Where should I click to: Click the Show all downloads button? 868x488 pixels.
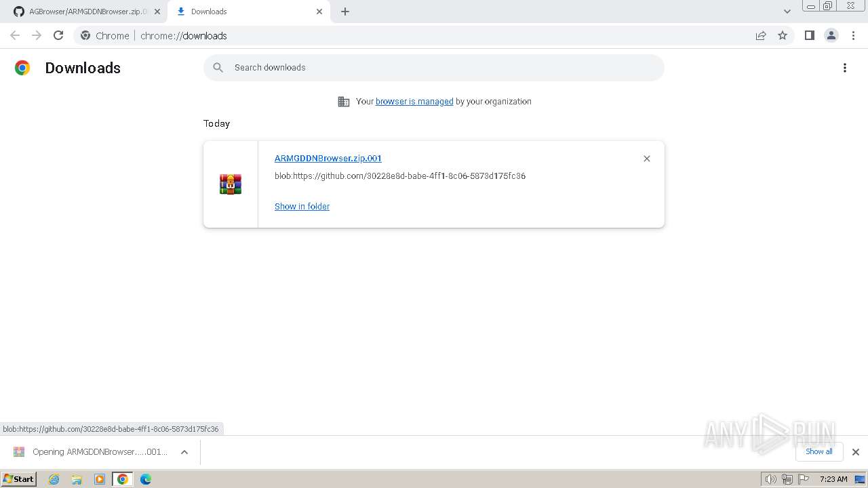818,451
